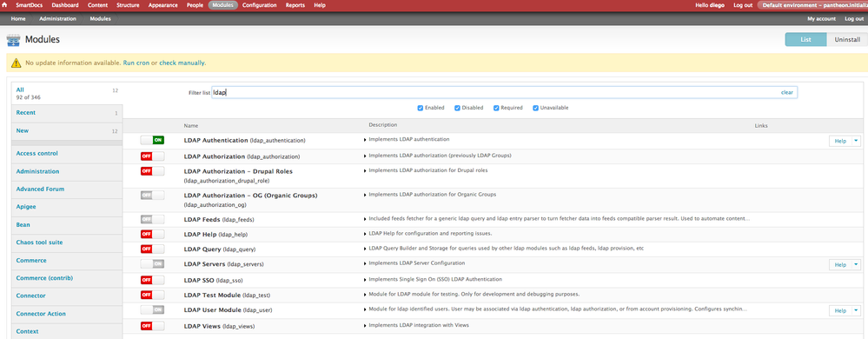Expand LDAP Test Module description triangle
This screenshot has width=868, height=339.
[365, 294]
